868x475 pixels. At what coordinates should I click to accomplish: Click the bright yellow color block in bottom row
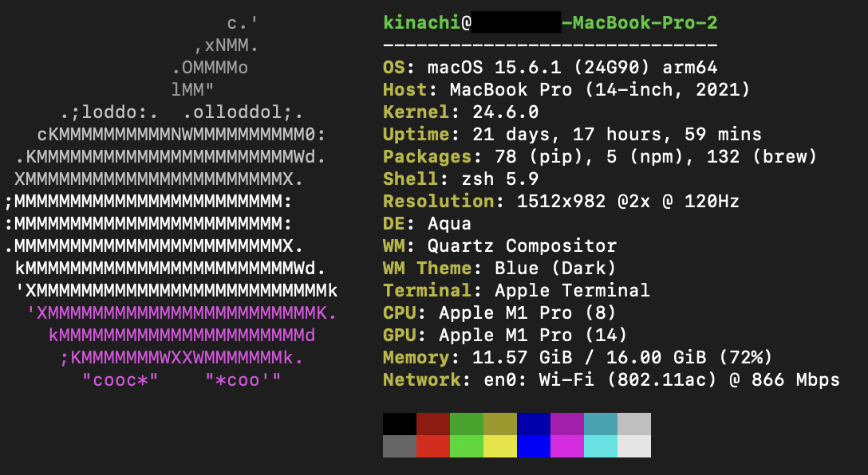click(500, 446)
